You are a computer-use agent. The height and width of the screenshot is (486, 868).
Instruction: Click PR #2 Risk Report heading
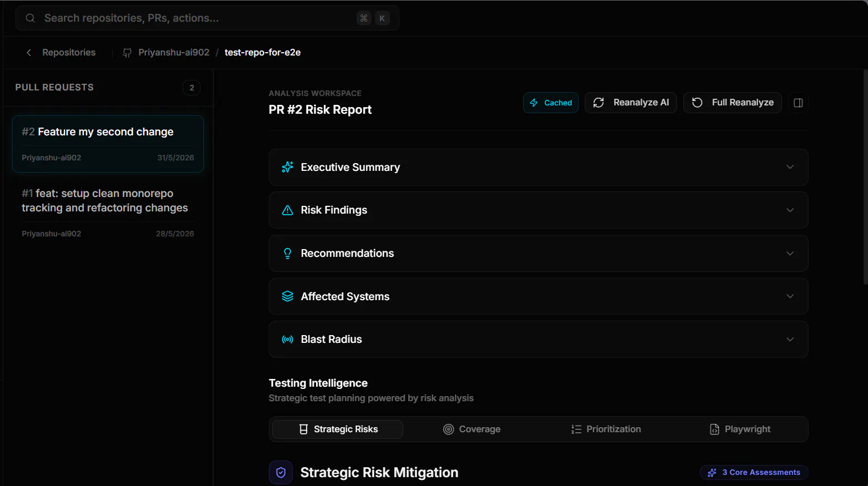(x=320, y=110)
